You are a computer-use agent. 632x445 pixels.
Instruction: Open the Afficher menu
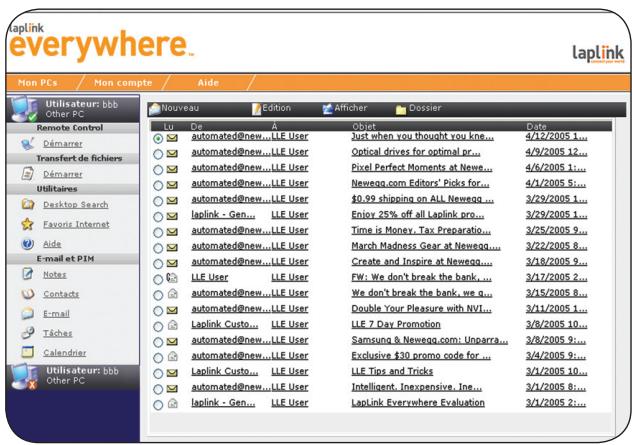[351, 108]
